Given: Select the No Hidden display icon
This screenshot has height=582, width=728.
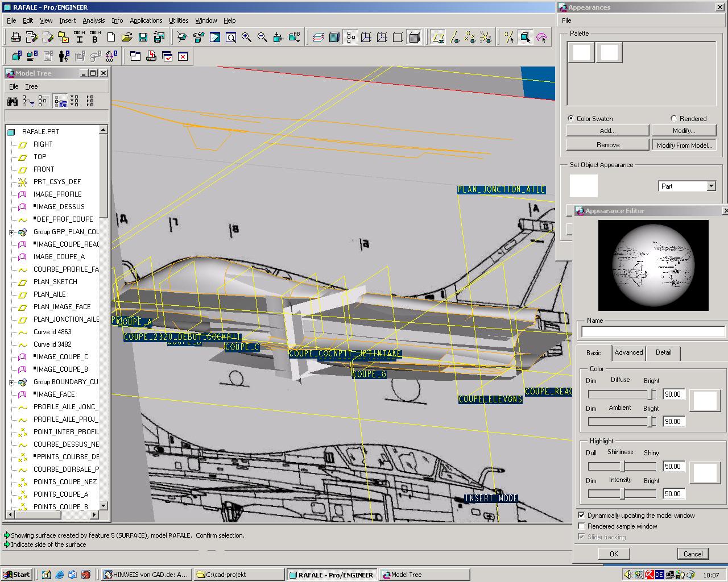Looking at the screenshot, I should point(398,38).
